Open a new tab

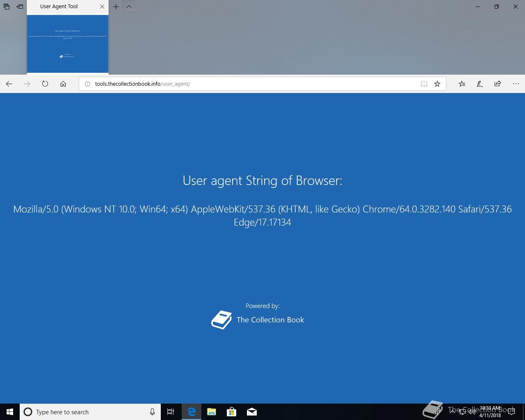click(116, 7)
